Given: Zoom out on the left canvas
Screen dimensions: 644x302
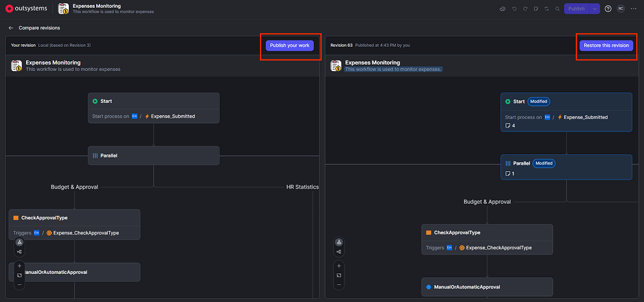Looking at the screenshot, I should pyautogui.click(x=19, y=284).
